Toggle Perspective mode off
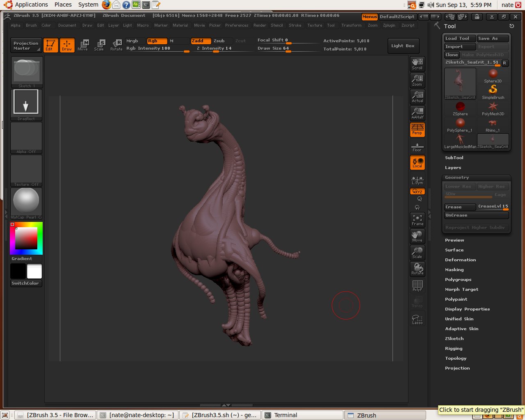The height and width of the screenshot is (420, 525). (417, 130)
